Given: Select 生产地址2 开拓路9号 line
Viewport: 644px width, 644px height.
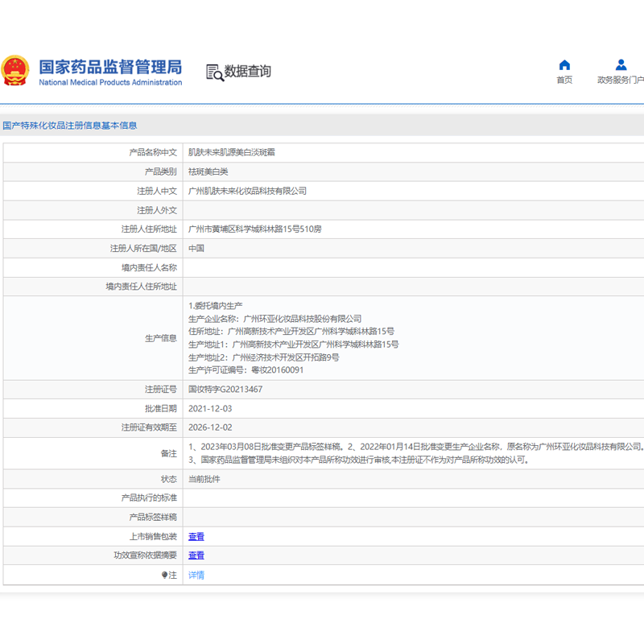Looking at the screenshot, I should point(264,357).
